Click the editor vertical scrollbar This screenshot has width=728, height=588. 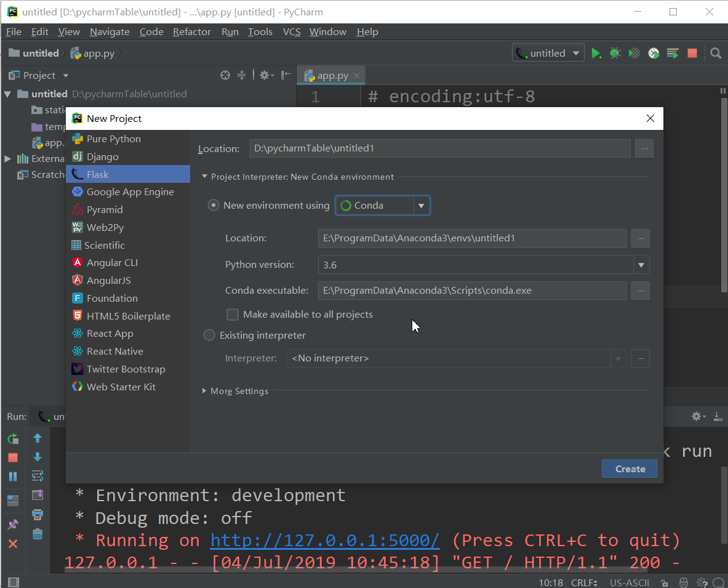point(723,195)
